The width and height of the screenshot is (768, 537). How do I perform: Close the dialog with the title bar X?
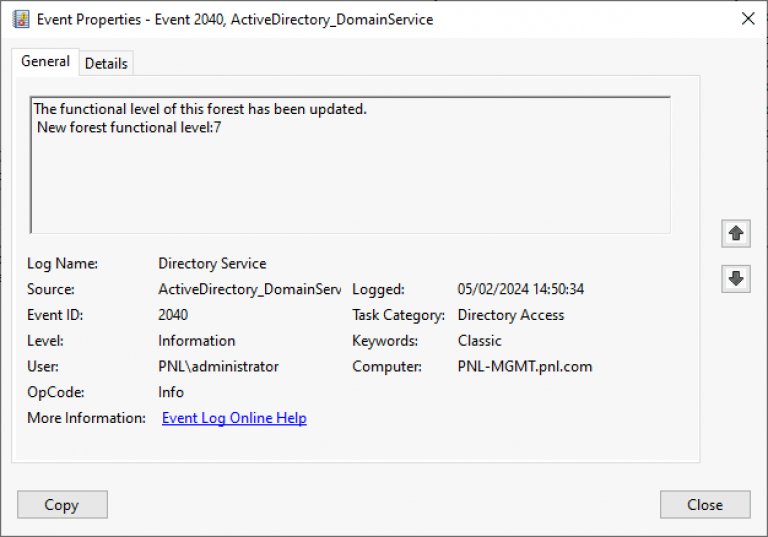[x=747, y=18]
